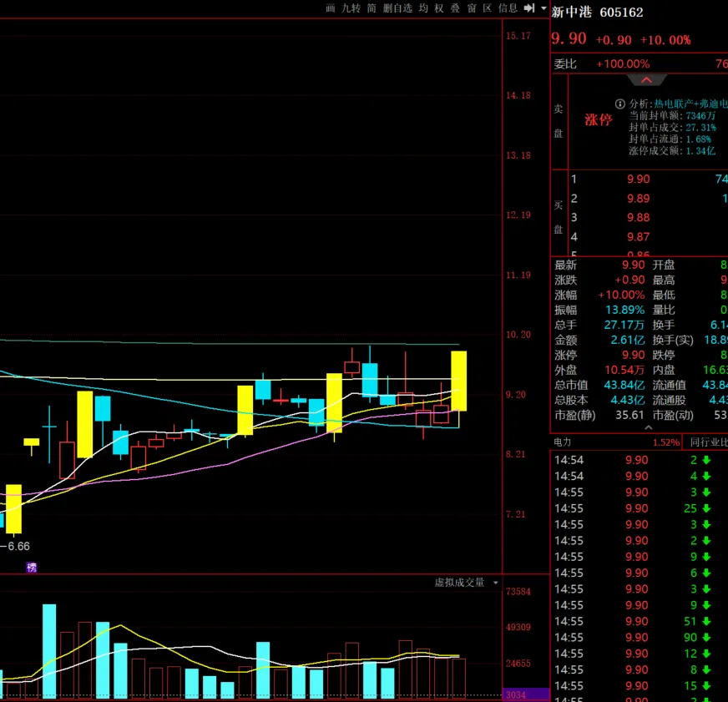
Task: Click the 叠 overlay stock button
Action: pyautogui.click(x=456, y=8)
